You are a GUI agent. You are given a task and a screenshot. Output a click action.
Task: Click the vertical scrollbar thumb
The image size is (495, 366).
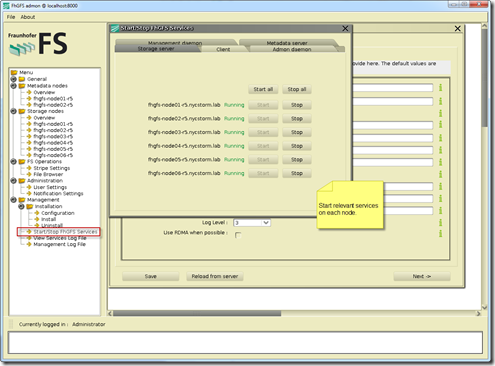(x=484, y=77)
